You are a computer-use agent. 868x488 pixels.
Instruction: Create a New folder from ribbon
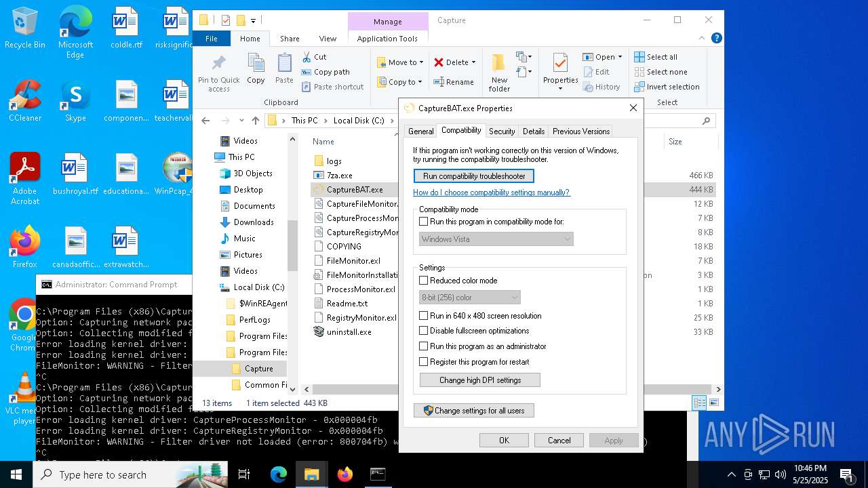[x=499, y=73]
